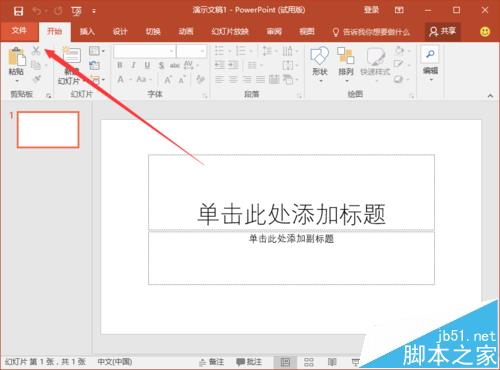This screenshot has height=370, width=500.
Task: Open the Shapes gallery icon
Action: coord(319,56)
